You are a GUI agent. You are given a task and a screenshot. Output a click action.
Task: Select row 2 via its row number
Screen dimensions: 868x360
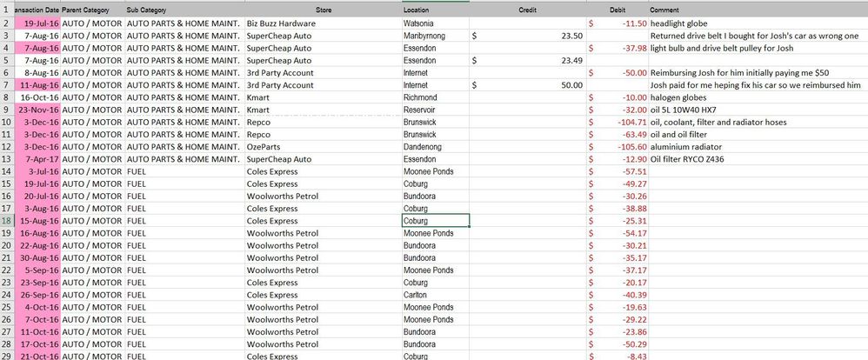(6, 23)
